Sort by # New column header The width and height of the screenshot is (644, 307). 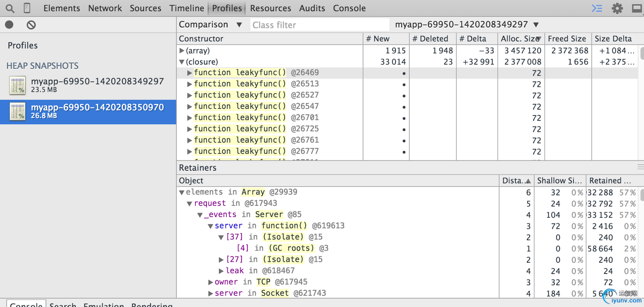(386, 39)
